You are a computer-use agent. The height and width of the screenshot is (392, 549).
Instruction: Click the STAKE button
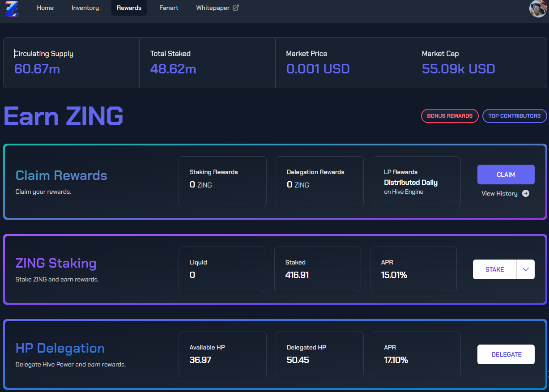495,269
